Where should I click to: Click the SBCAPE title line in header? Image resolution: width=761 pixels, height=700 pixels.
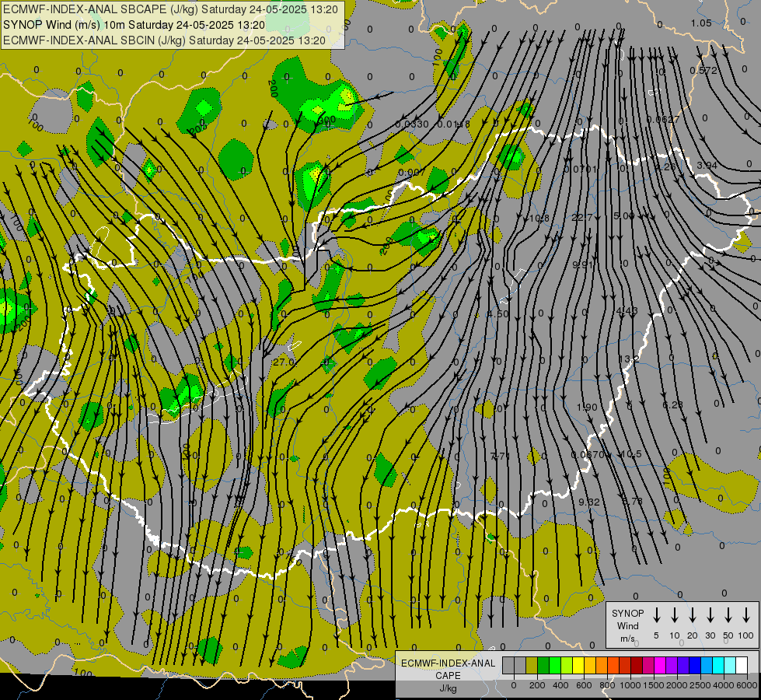tap(170, 9)
